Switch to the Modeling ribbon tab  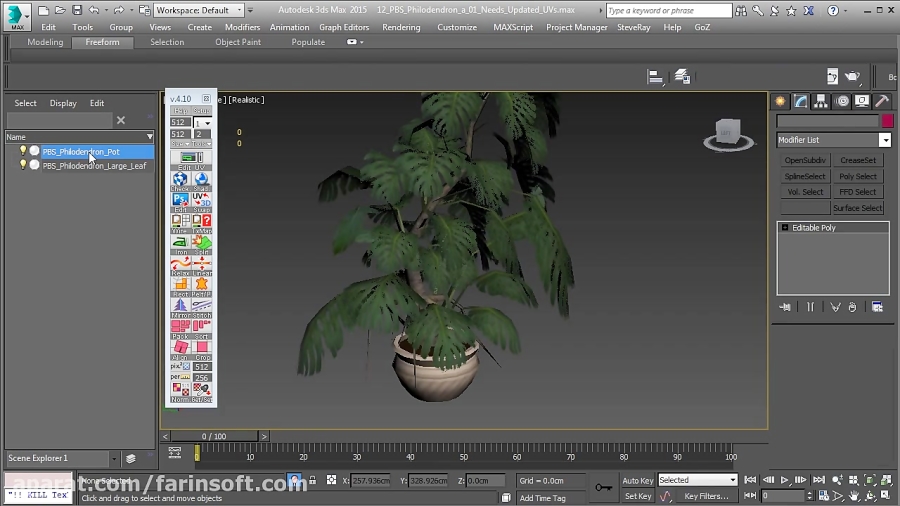coord(45,42)
